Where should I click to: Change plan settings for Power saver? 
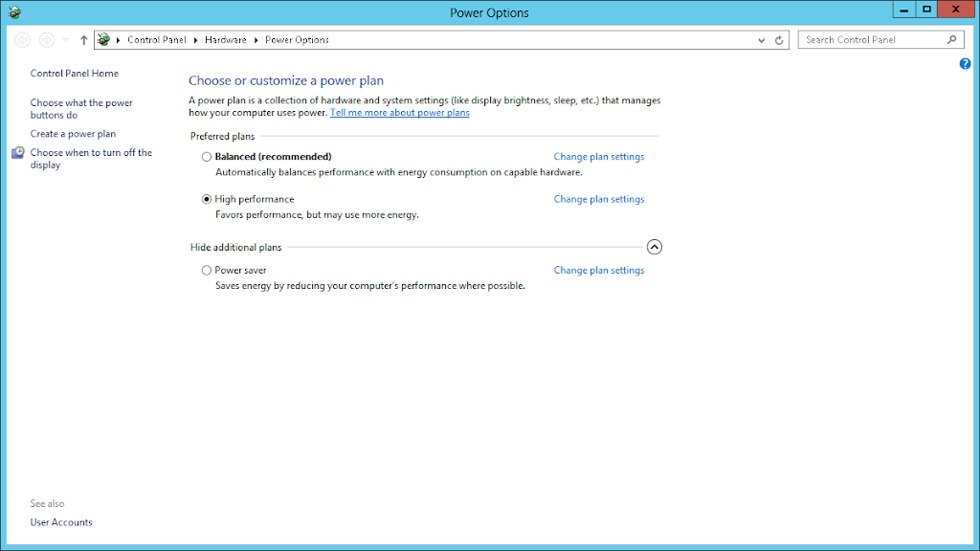click(599, 271)
